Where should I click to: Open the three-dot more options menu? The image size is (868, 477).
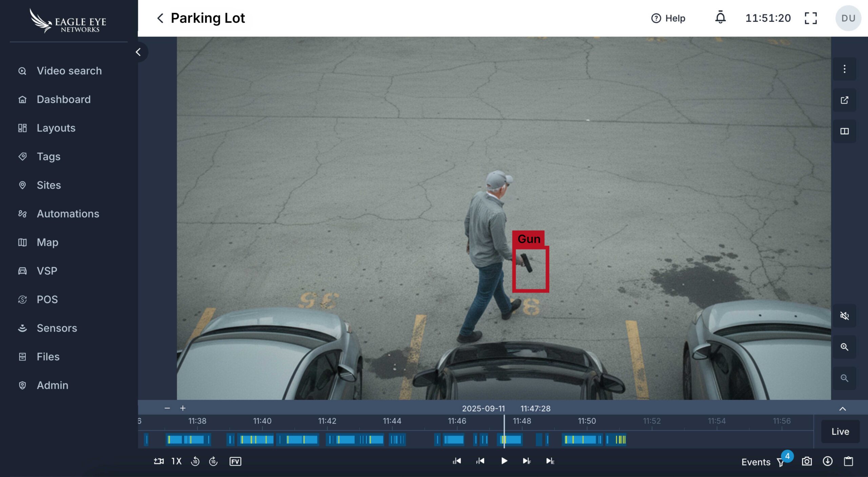(844, 69)
